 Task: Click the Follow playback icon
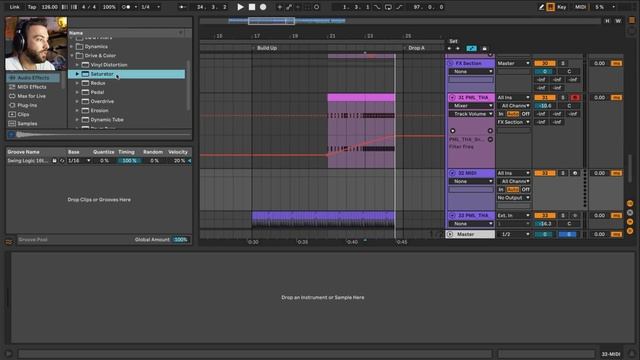(x=182, y=7)
